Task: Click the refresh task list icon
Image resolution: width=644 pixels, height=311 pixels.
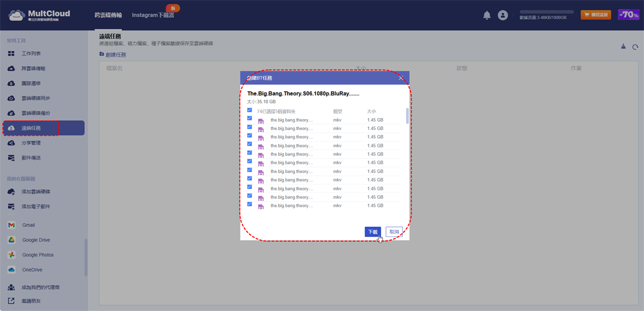Action: coord(635,47)
